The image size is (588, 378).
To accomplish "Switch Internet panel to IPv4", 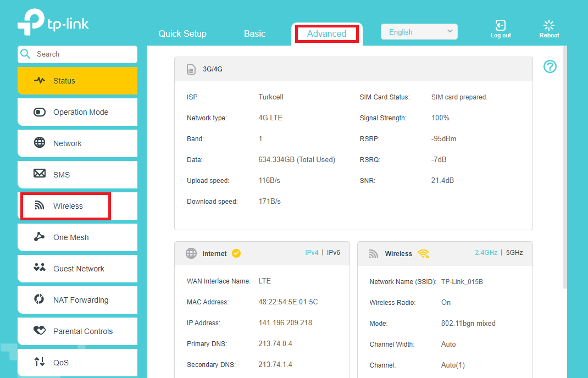I will point(312,253).
